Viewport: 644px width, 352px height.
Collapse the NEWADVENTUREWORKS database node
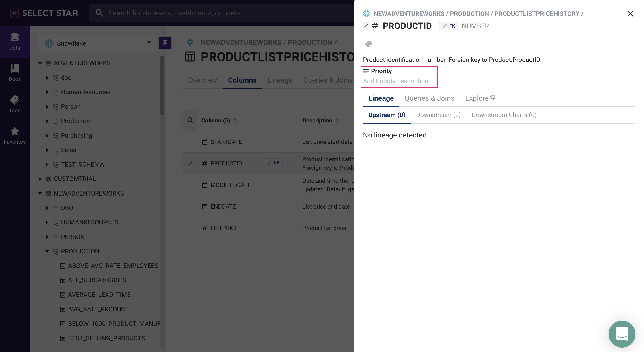tap(40, 193)
